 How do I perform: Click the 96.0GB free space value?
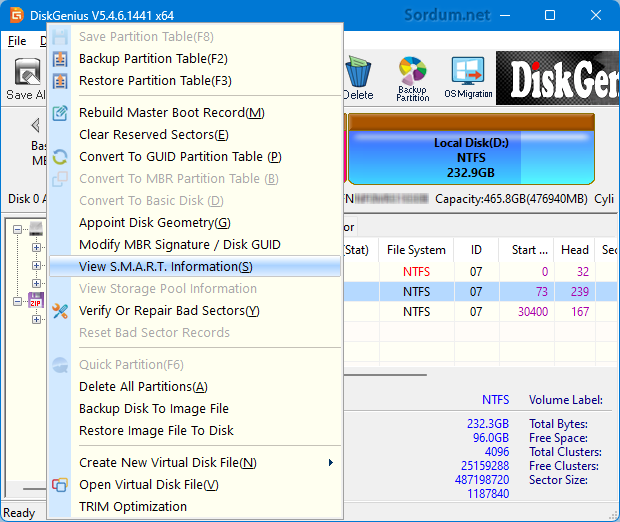click(x=491, y=438)
